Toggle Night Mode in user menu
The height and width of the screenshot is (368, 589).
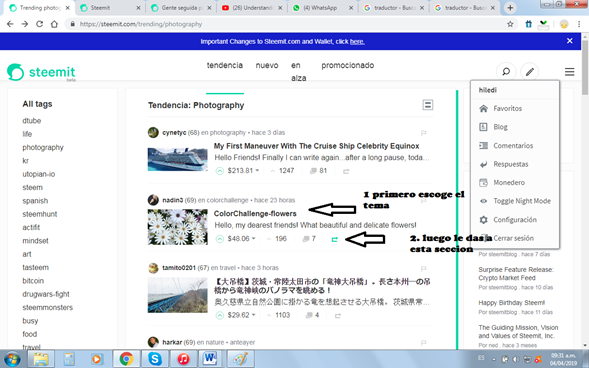point(515,201)
